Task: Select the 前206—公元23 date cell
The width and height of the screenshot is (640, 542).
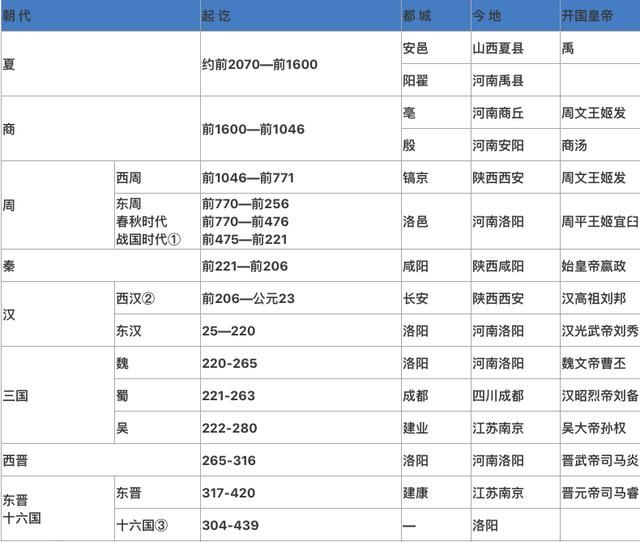Action: coord(301,298)
